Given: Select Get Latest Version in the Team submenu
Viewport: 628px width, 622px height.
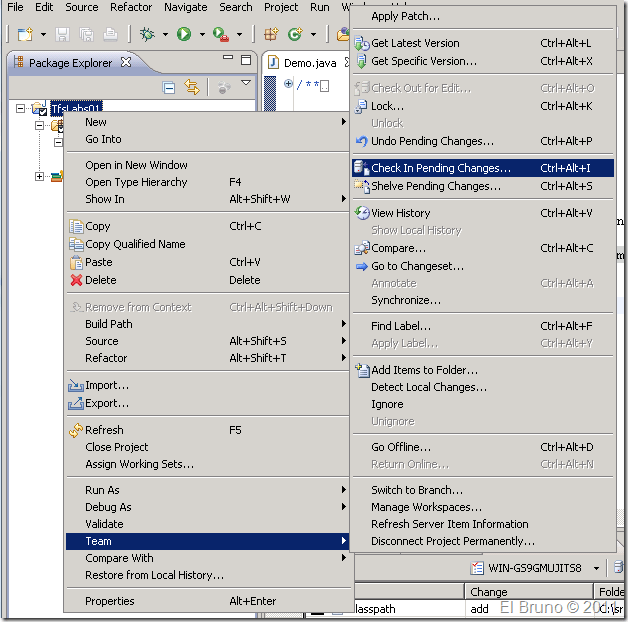Looking at the screenshot, I should coord(415,43).
